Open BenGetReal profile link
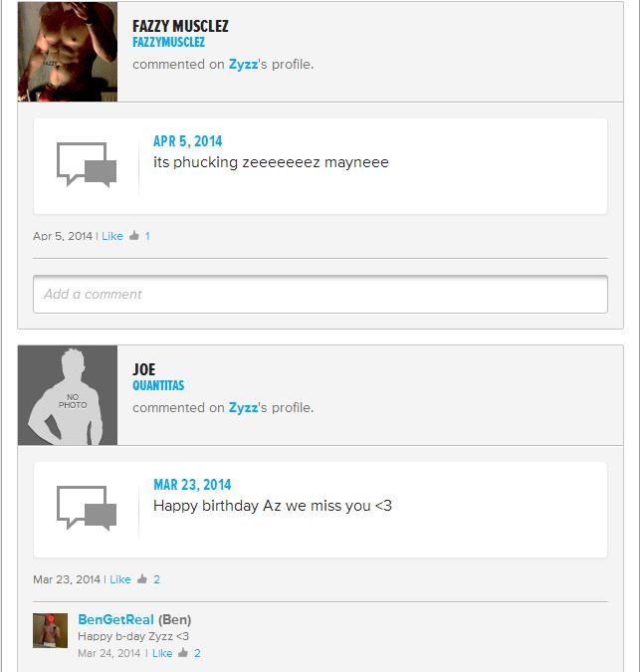640x672 pixels. [x=115, y=619]
